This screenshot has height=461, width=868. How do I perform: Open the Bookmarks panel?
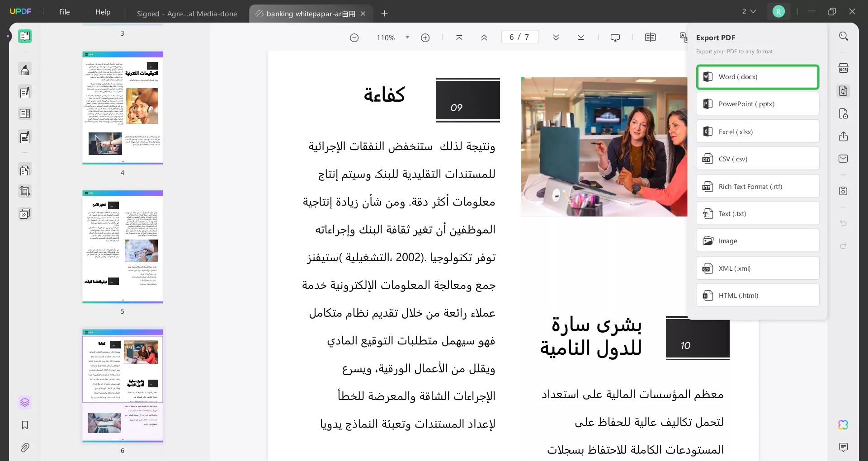25,425
